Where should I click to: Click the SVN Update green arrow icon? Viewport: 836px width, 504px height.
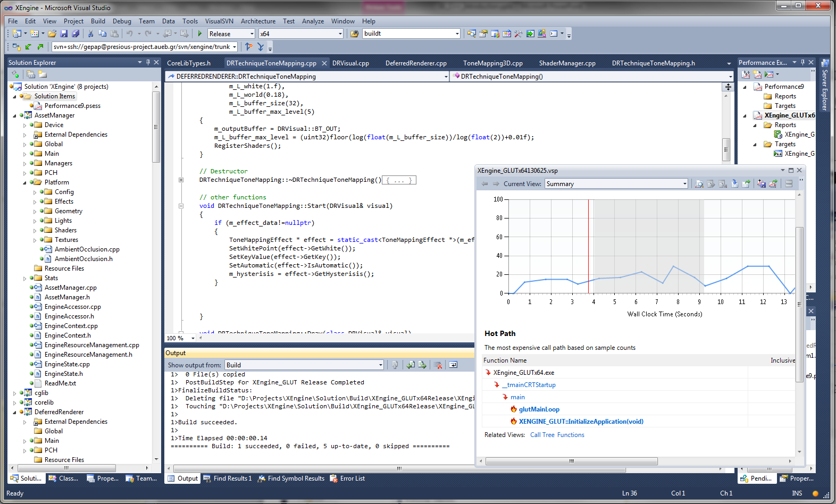coord(28,47)
